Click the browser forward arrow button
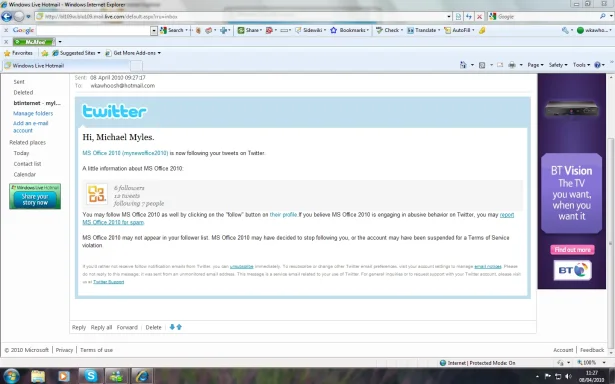The width and height of the screenshot is (615, 384). [x=19, y=16]
